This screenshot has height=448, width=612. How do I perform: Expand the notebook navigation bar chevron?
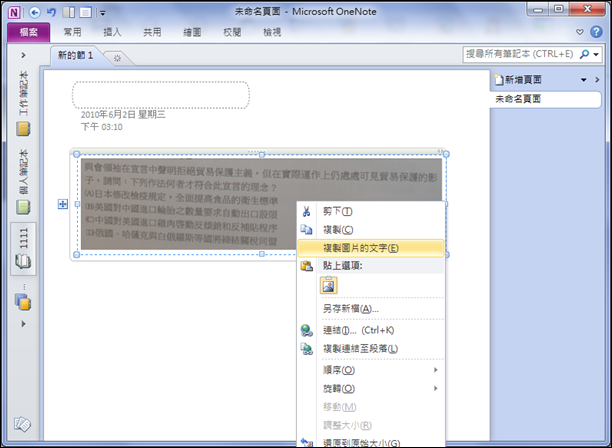pos(23,55)
